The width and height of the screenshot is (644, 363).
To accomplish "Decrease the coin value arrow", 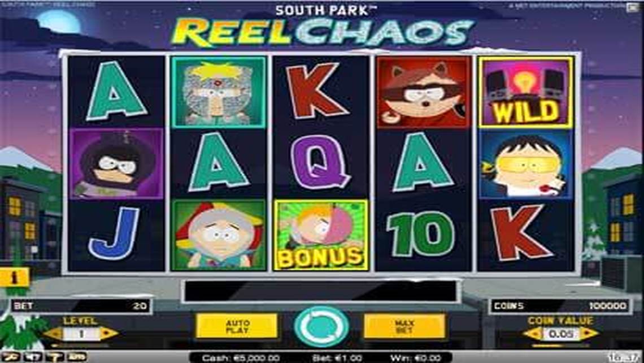I will (x=533, y=334).
